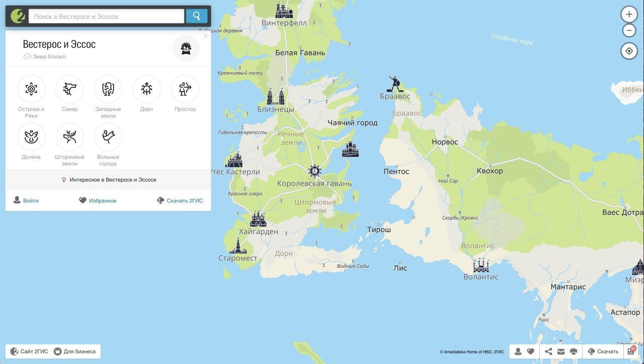644x364 pixels.
Task: Click the Белая Гавань map label
Action: click(x=300, y=52)
